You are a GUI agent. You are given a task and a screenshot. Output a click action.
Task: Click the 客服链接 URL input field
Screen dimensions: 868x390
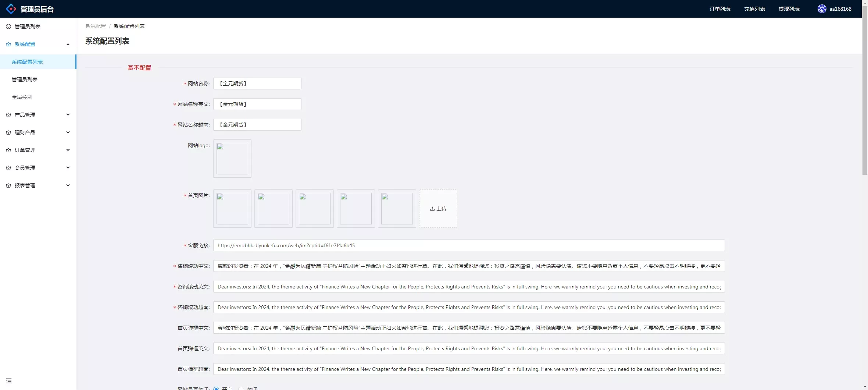469,245
